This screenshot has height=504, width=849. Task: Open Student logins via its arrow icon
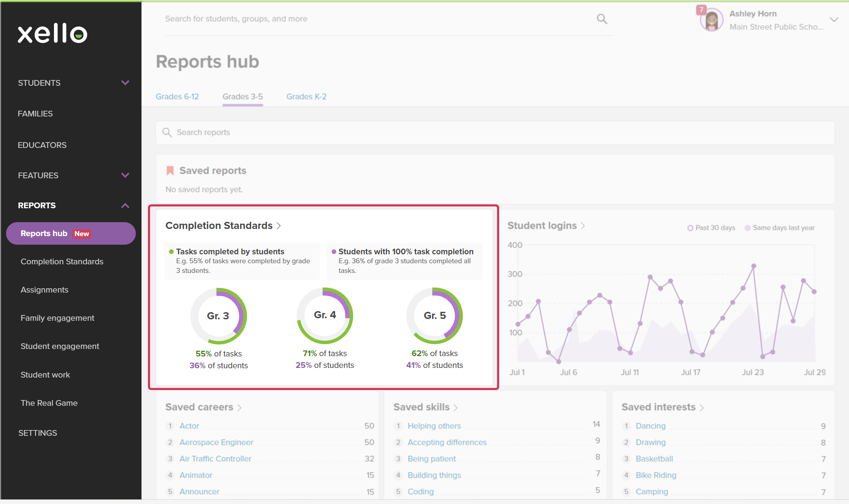pyautogui.click(x=583, y=226)
